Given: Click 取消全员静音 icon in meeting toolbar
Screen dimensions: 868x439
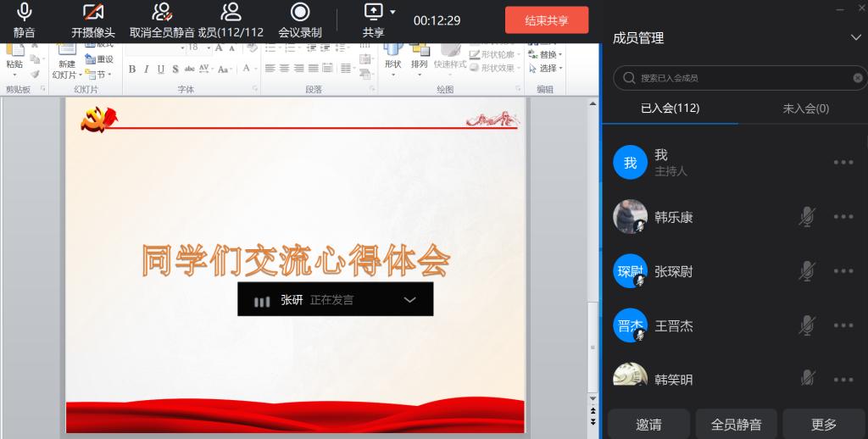Looking at the screenshot, I should coord(161,13).
